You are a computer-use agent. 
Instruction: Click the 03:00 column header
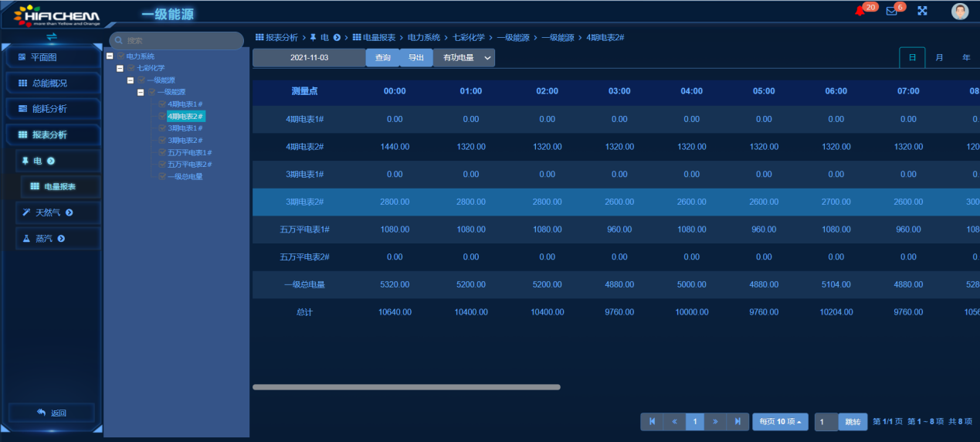click(x=619, y=91)
